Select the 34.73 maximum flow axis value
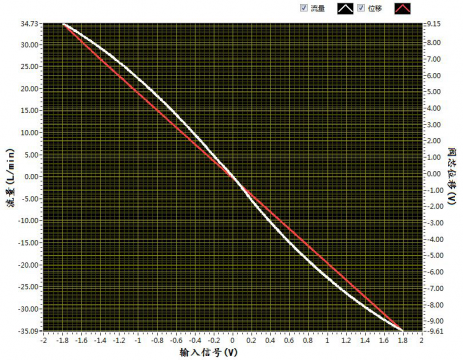463x360 pixels. [30, 24]
